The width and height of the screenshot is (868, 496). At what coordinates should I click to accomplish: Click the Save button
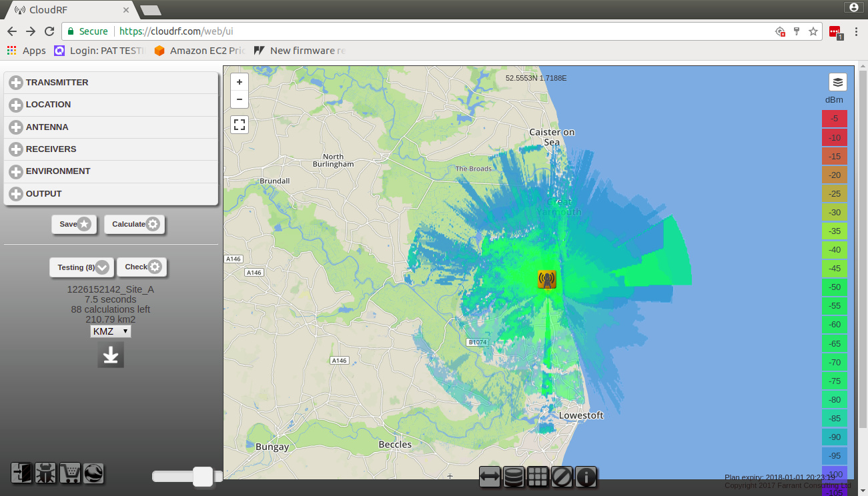point(74,225)
